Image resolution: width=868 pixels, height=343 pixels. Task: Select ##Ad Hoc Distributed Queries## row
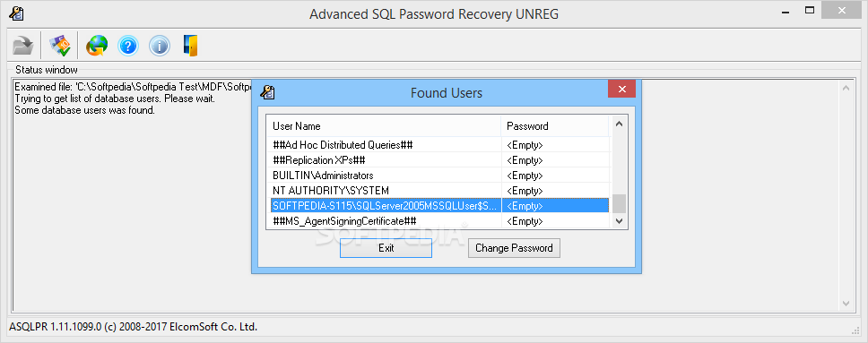pyautogui.click(x=439, y=145)
